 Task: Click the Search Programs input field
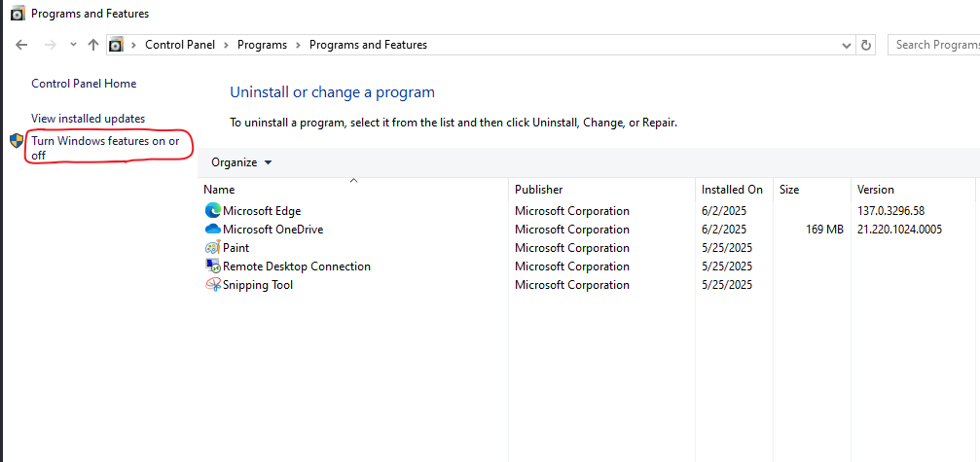tap(933, 45)
